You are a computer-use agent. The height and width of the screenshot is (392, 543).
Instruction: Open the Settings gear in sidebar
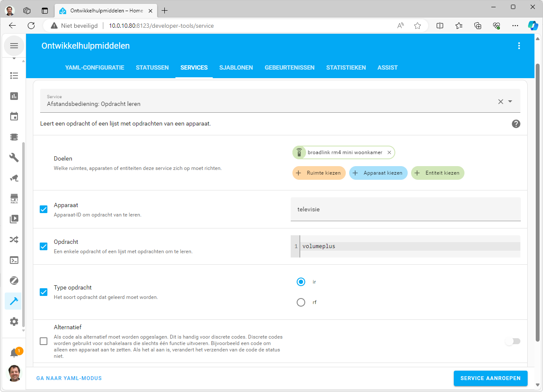click(14, 322)
